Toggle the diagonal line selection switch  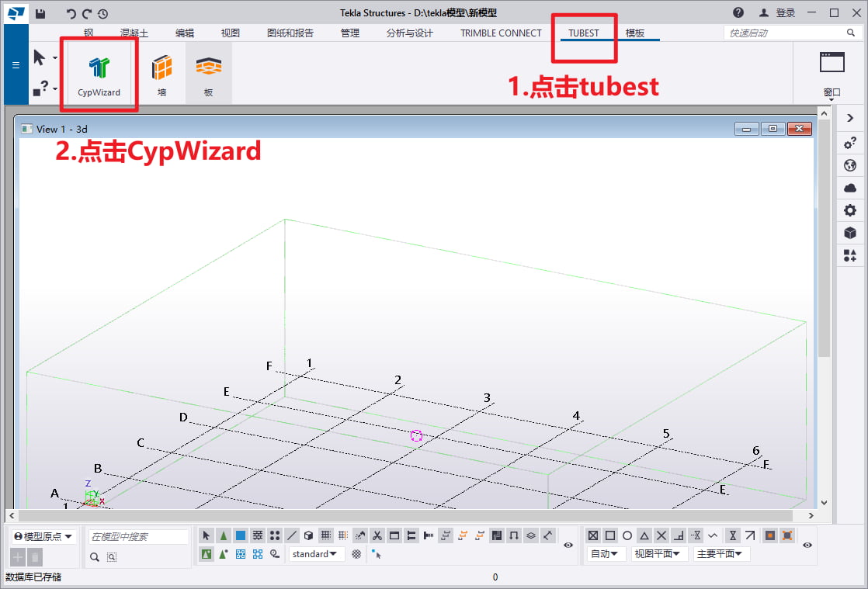click(292, 535)
